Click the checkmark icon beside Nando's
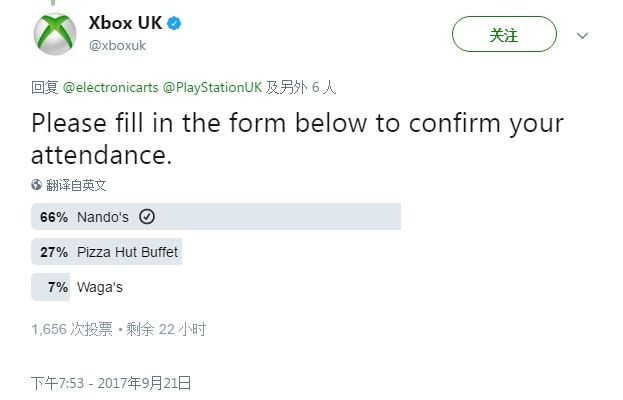 tap(147, 217)
